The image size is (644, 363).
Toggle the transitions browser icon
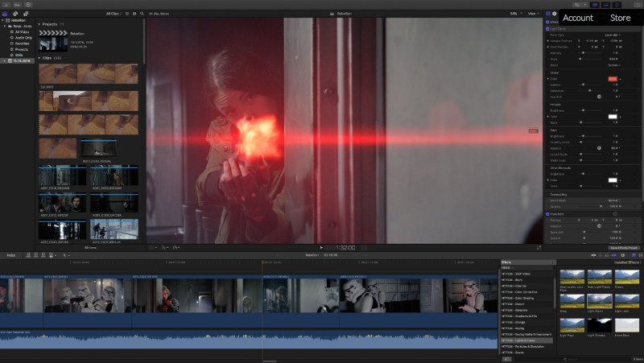(x=640, y=255)
